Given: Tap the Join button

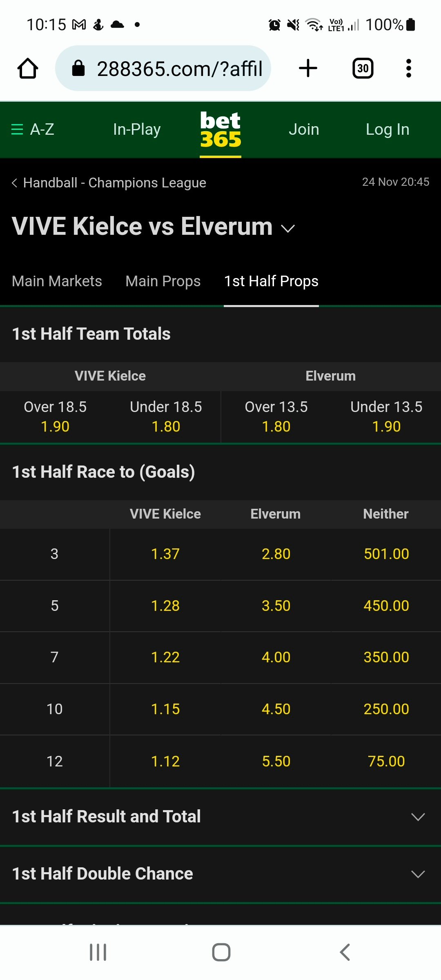Looking at the screenshot, I should tap(304, 129).
